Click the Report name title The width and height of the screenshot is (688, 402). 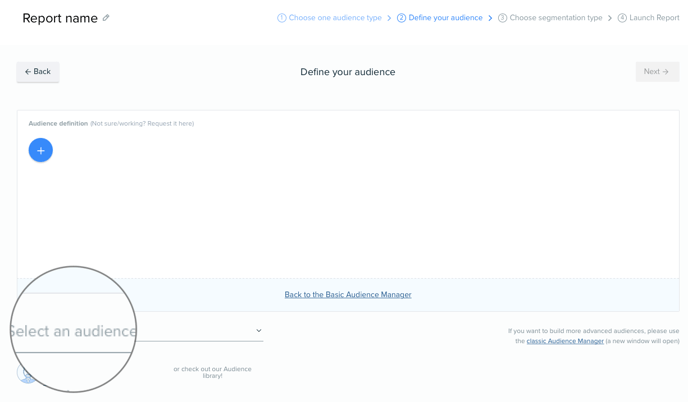[x=60, y=18]
